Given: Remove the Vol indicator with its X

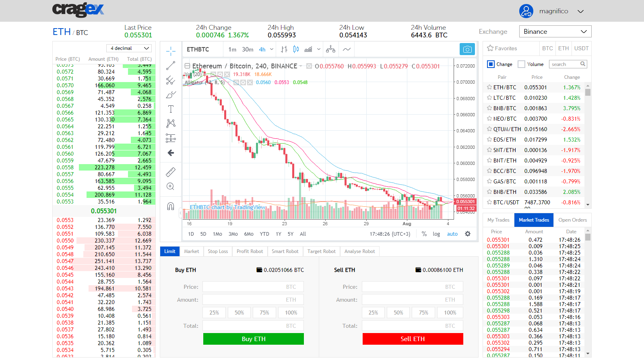Looking at the screenshot, I should pyautogui.click(x=227, y=74).
